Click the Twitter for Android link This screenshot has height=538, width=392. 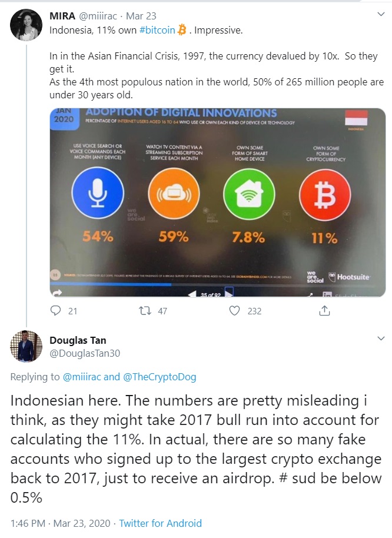[160, 523]
